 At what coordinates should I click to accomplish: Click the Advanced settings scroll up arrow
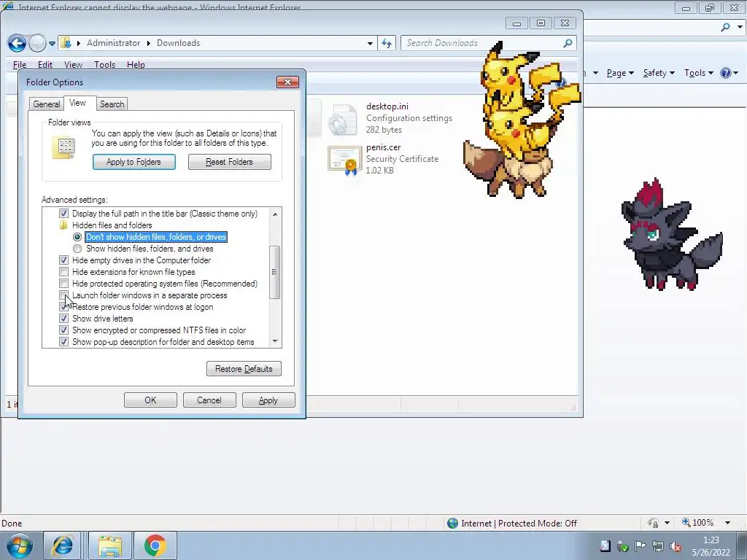pos(275,214)
